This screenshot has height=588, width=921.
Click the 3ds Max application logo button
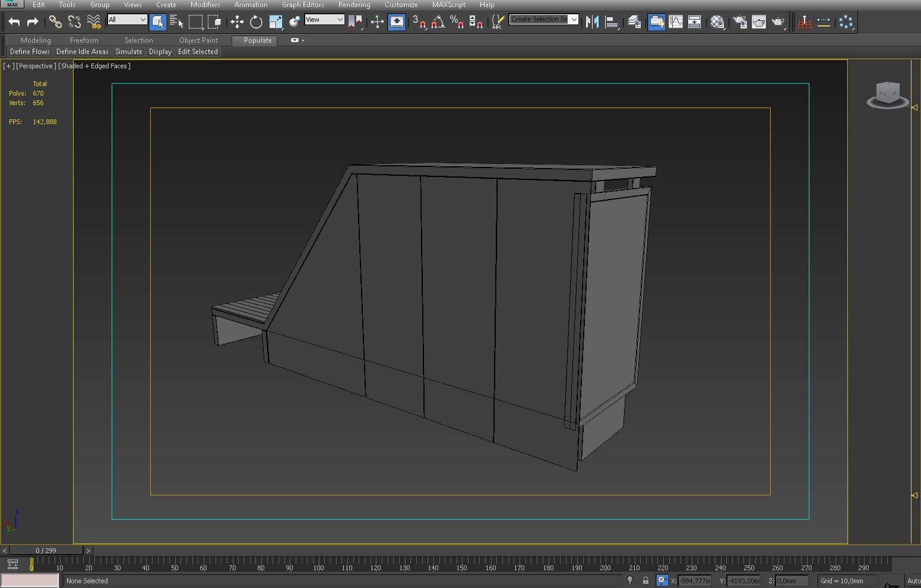point(12,4)
